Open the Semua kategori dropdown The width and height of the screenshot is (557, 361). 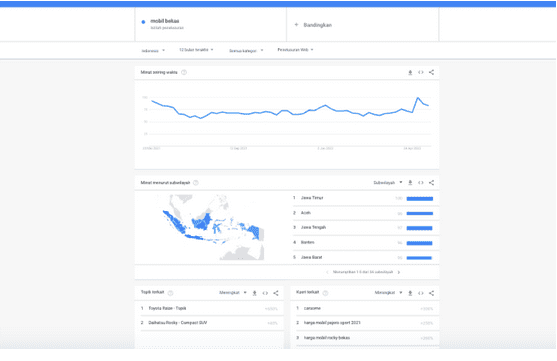coord(246,50)
